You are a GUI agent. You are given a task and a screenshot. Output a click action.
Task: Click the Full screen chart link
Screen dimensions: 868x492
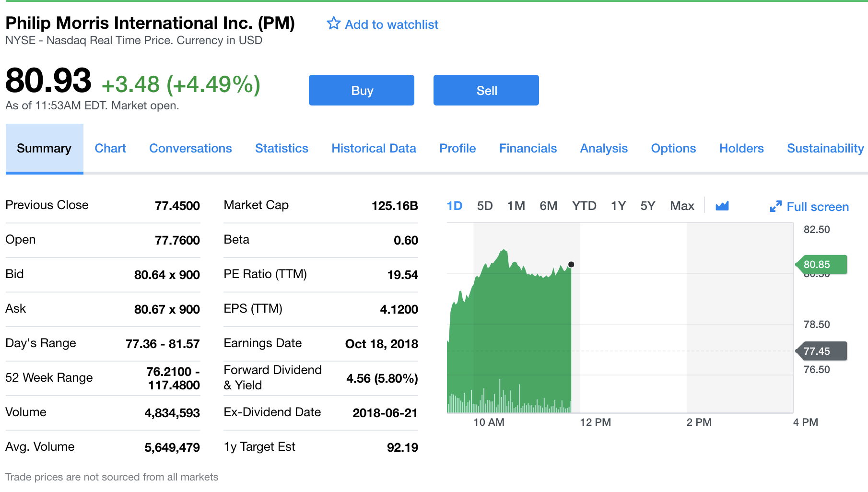click(x=817, y=207)
